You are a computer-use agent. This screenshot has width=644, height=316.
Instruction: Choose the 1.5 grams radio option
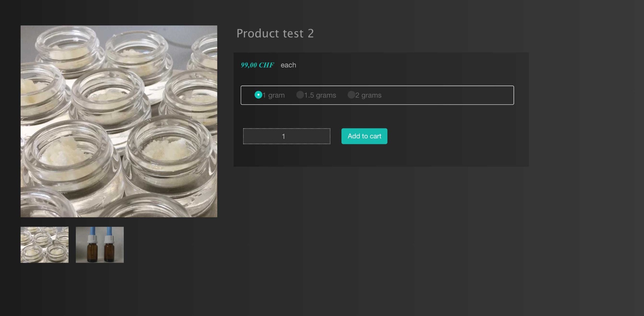pos(300,95)
